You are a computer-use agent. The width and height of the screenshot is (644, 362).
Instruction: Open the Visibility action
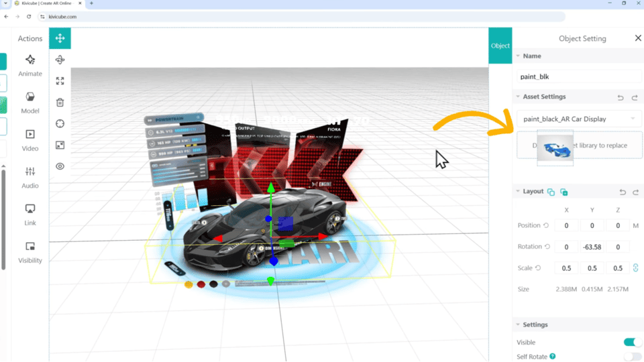(x=30, y=252)
